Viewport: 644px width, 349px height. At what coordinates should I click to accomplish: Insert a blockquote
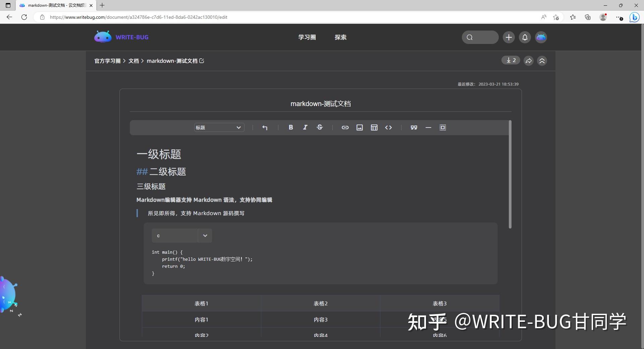coord(414,128)
